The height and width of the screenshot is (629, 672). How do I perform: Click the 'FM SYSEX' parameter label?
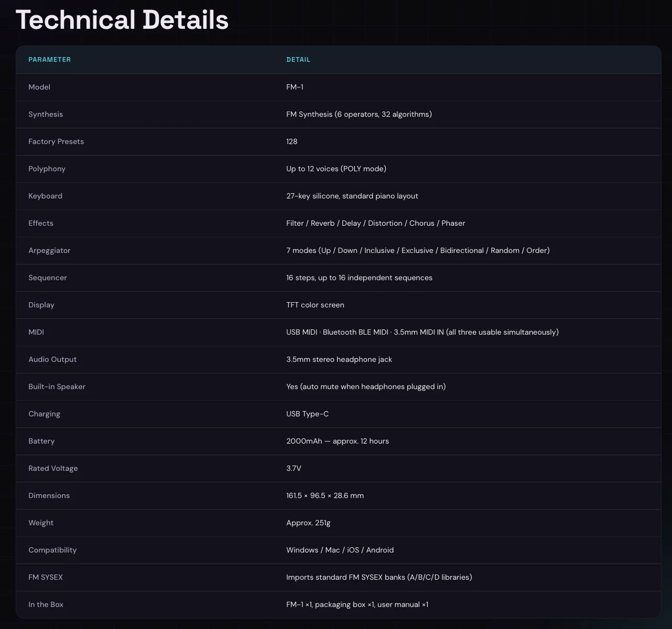tap(46, 578)
